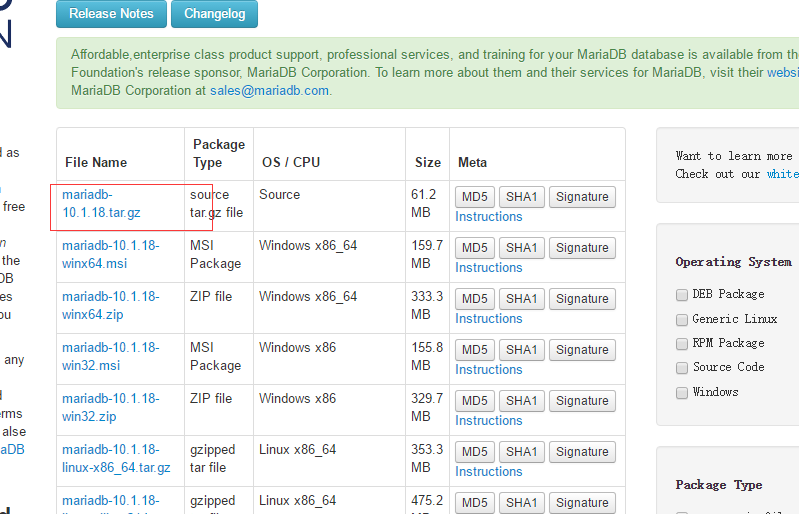Enable the Source Code filter checkbox
Viewport: 799px width, 514px height.
point(682,368)
